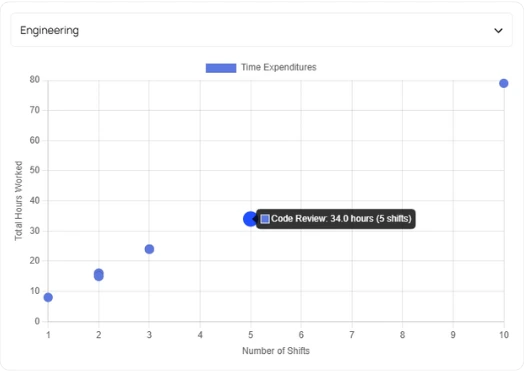Click the x-axis tick label 7
This screenshot has width=524, height=372.
(x=352, y=335)
